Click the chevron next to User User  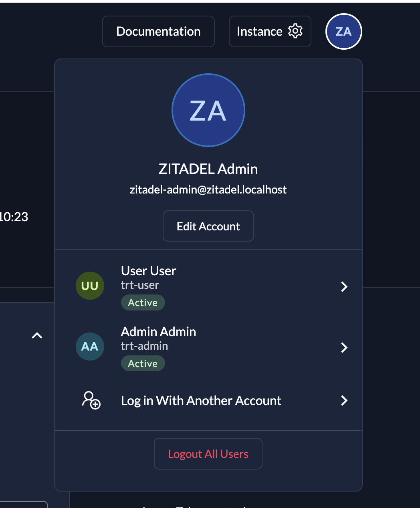point(344,286)
